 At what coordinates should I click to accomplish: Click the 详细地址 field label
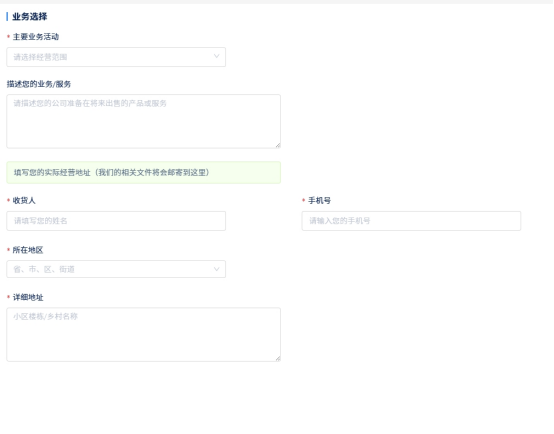(28, 297)
